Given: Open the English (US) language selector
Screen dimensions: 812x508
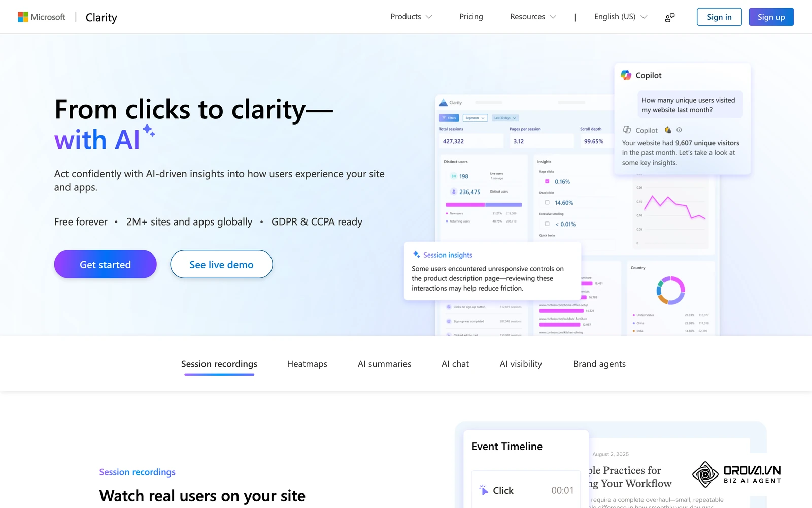Looking at the screenshot, I should [x=621, y=17].
